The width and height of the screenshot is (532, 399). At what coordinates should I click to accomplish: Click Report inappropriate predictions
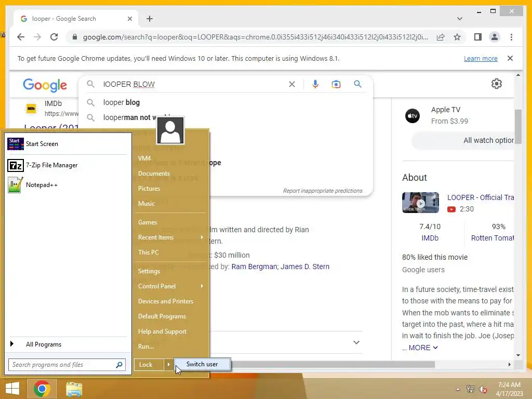(323, 191)
